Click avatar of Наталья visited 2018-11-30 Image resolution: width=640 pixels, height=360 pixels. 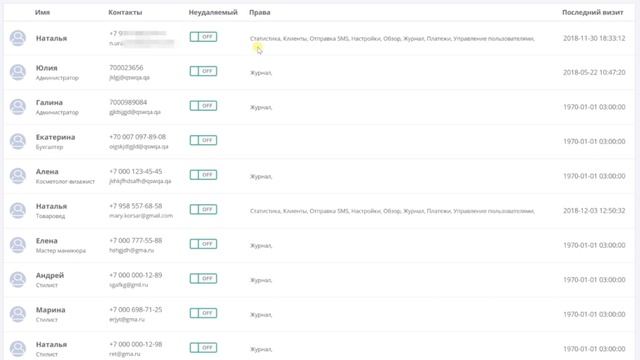coord(18,38)
